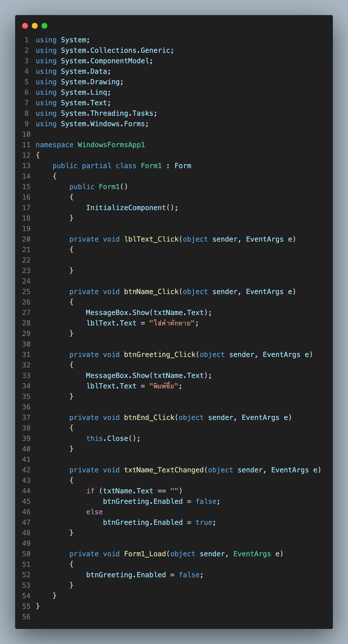Click the method name lblText_Click
Image resolution: width=348 pixels, height=644 pixels.
click(x=151, y=239)
